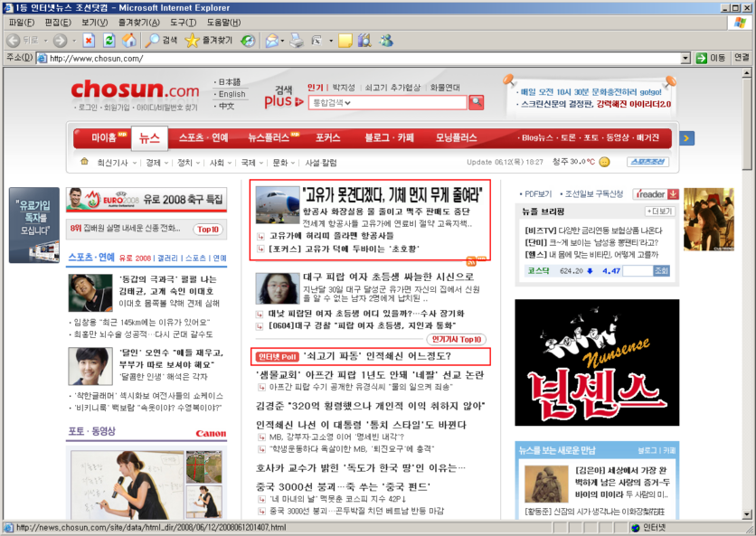Open the Search magnifier toolbar button

(x=161, y=41)
